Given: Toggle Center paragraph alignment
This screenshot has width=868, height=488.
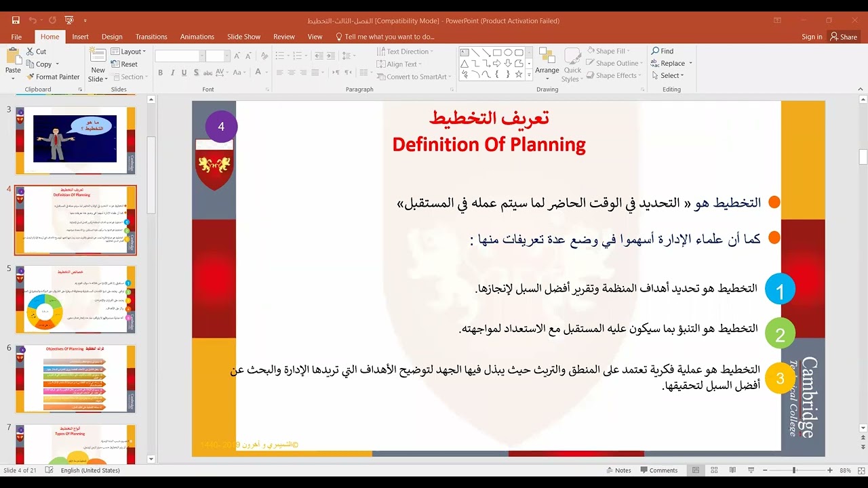Looking at the screenshot, I should 292,73.
